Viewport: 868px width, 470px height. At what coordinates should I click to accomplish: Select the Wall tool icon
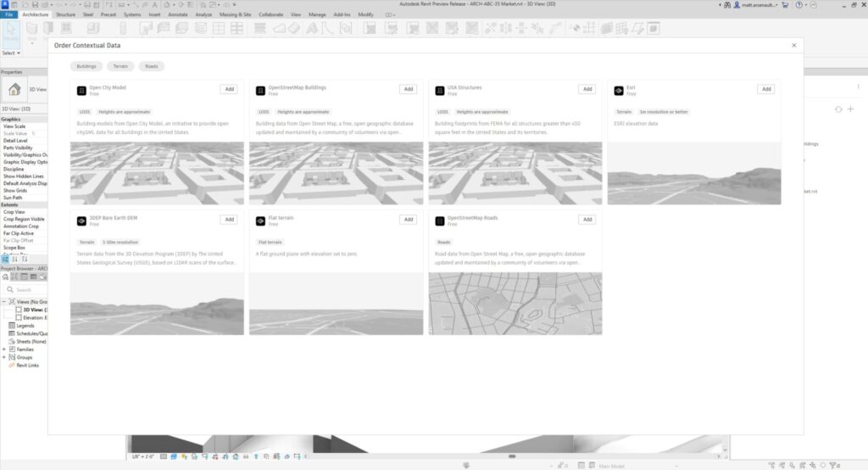click(31, 28)
